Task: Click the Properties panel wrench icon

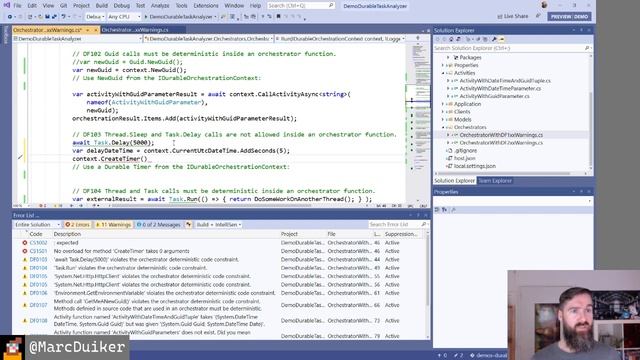Action: (453, 209)
